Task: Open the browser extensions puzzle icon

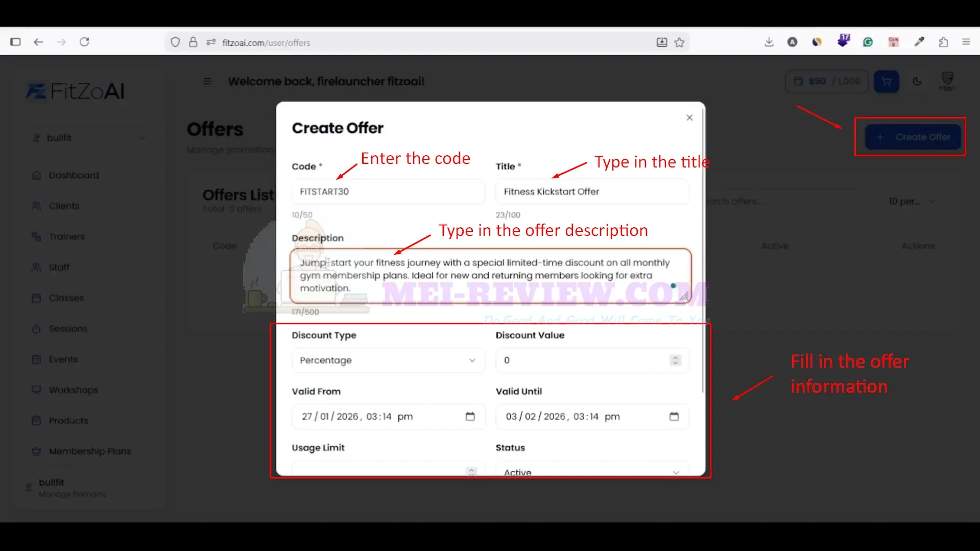Action: [943, 42]
